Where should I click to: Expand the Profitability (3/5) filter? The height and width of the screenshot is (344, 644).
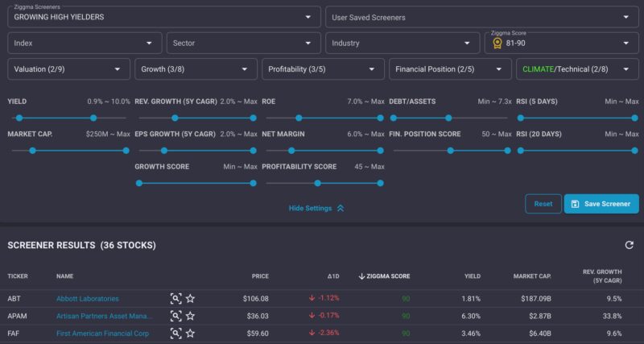coord(324,69)
